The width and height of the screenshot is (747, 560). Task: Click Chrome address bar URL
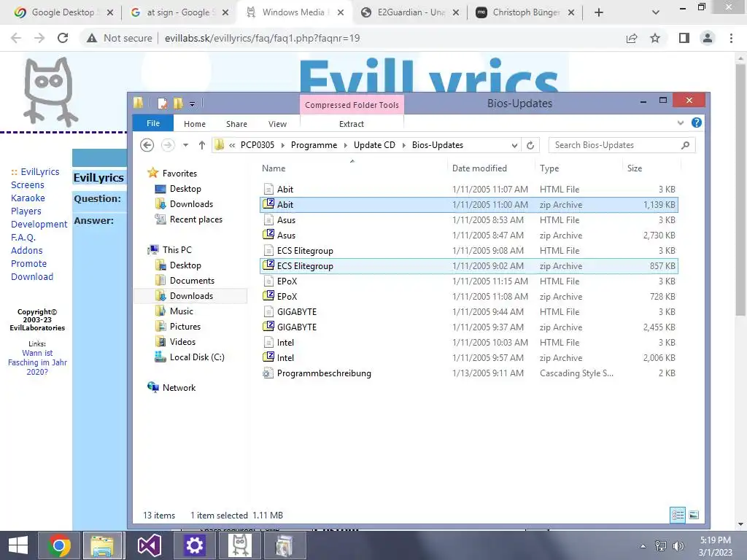(x=262, y=38)
